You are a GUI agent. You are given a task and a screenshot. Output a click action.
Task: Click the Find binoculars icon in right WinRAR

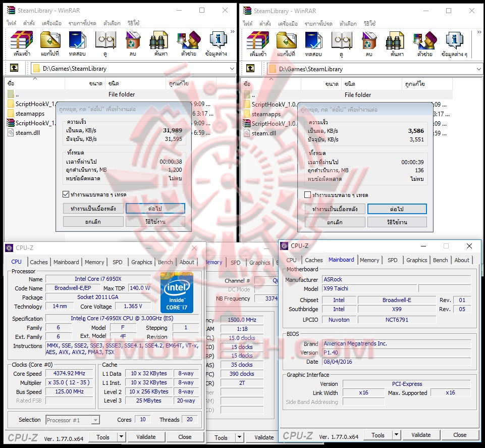(x=395, y=40)
